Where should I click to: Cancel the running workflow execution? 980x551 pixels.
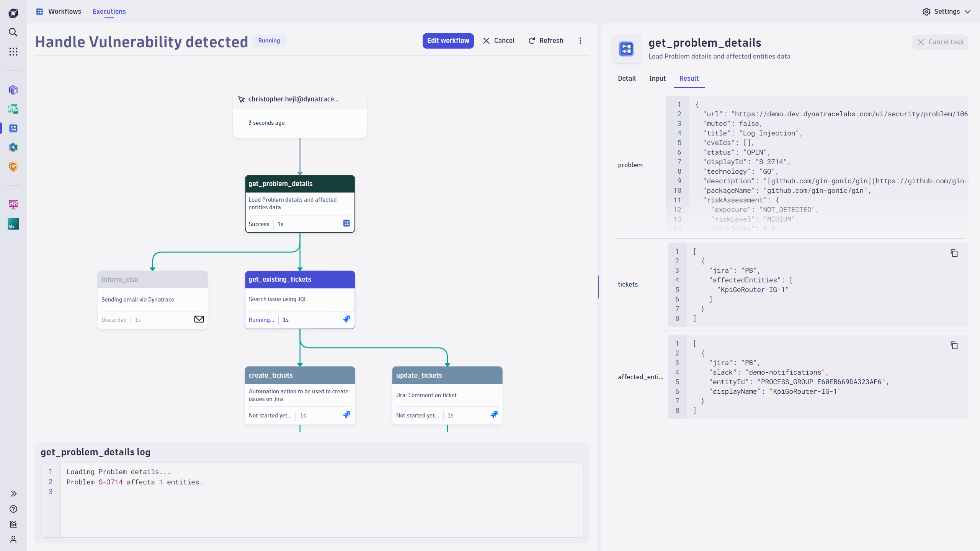point(498,41)
